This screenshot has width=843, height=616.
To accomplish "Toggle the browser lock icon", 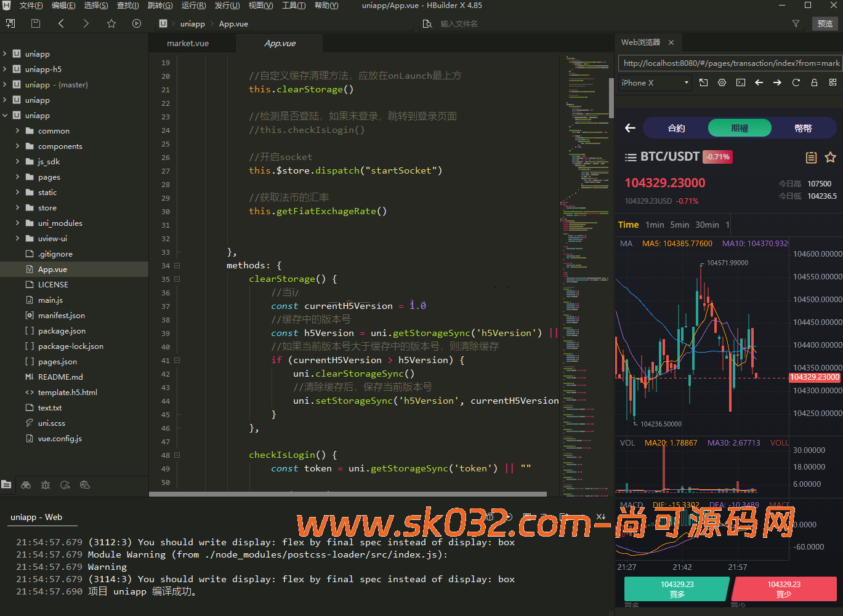I will click(x=814, y=82).
